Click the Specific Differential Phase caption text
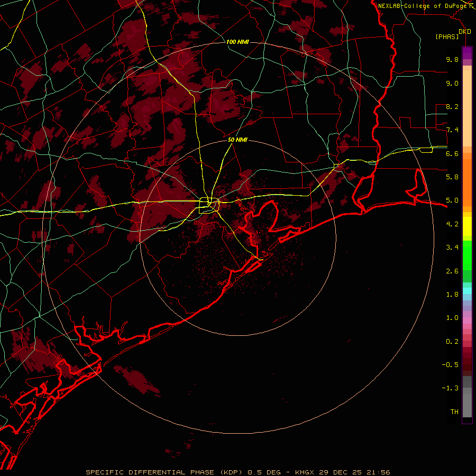Screen dimensions: 476x476 click(x=237, y=472)
